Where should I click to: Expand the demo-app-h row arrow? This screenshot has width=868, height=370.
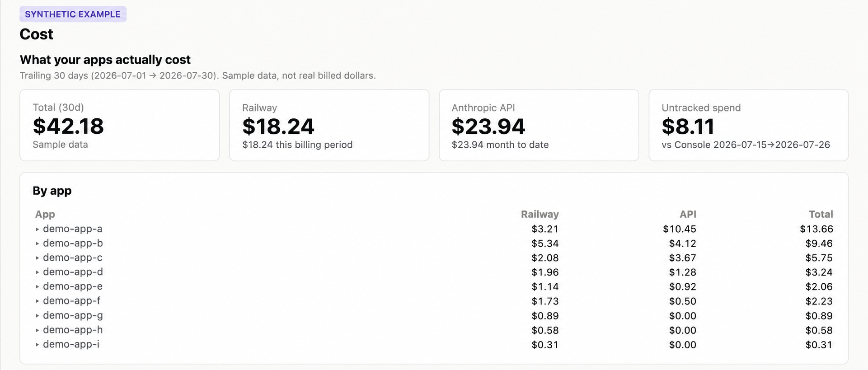[x=38, y=330]
